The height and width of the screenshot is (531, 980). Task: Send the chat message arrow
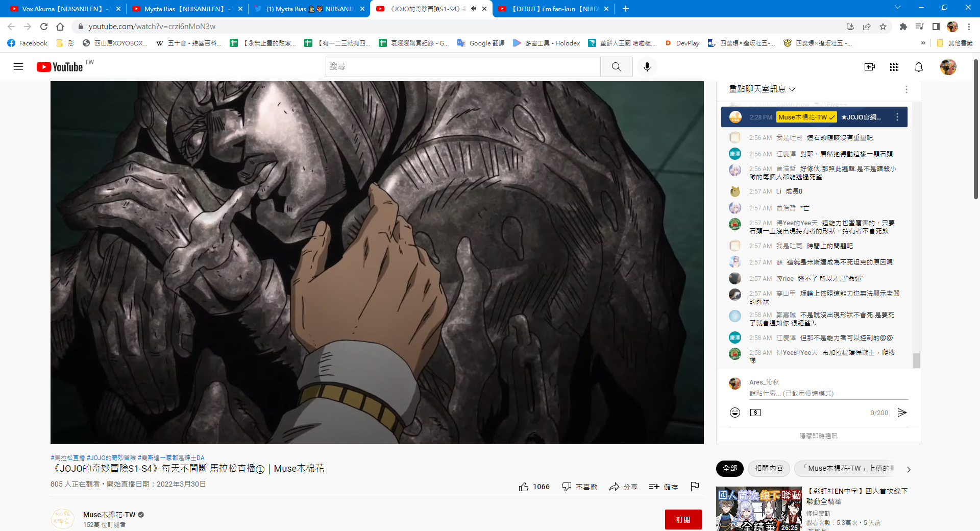[902, 413]
